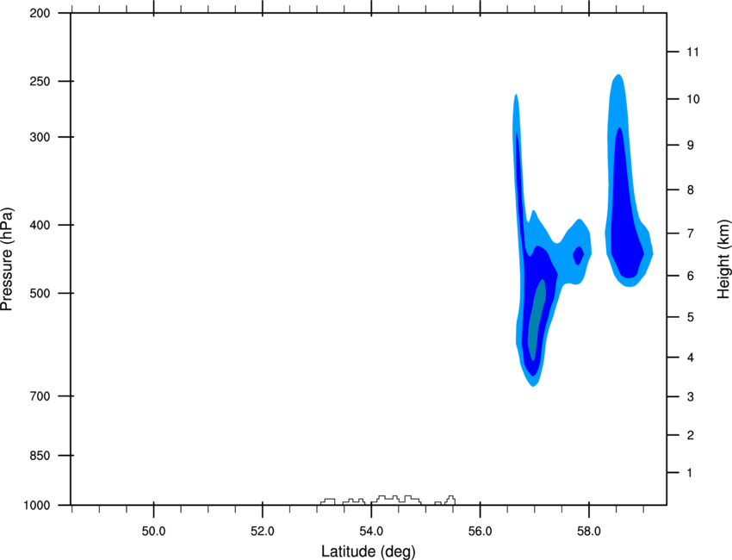
Task: Click the 58.0 latitude label
Action: coord(589,532)
